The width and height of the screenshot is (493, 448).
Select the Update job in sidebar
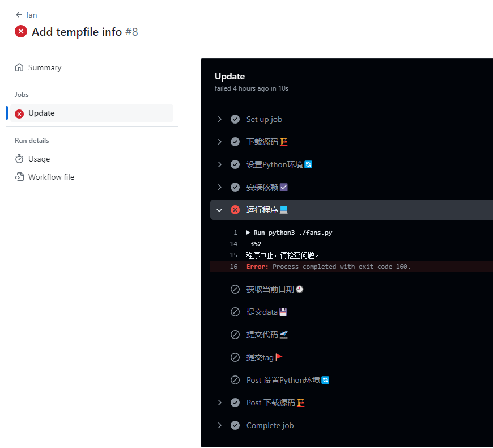[92, 113]
